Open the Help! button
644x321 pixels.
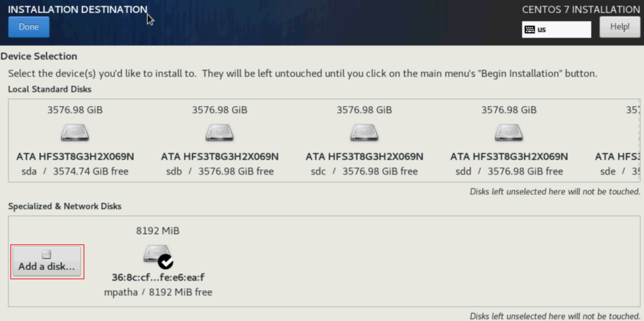(619, 27)
